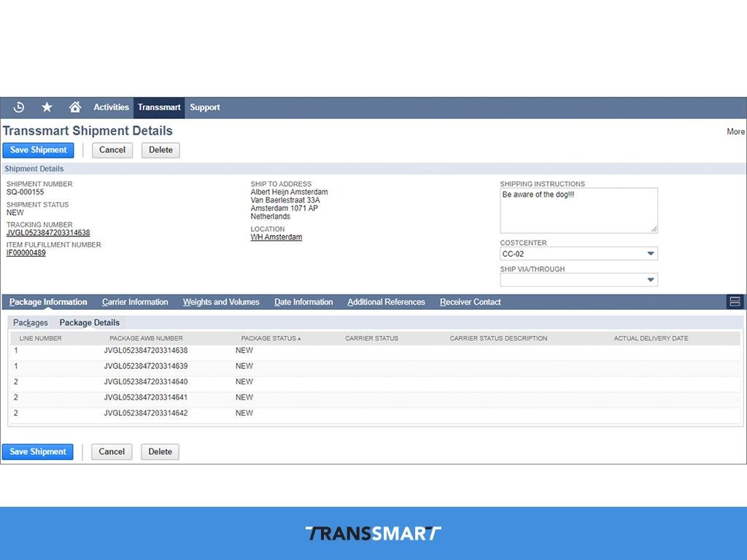Switch to Package Information tab
This screenshot has height=560, width=747.
click(48, 302)
